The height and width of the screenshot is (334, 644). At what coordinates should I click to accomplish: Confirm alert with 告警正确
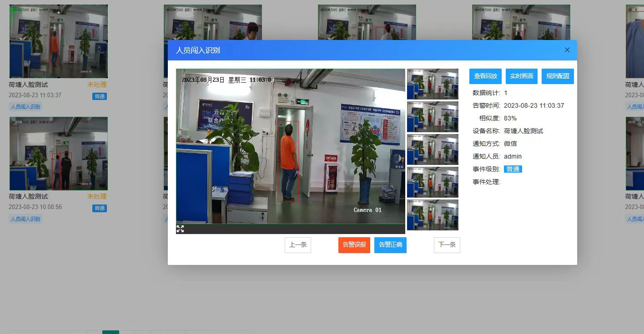click(x=390, y=245)
